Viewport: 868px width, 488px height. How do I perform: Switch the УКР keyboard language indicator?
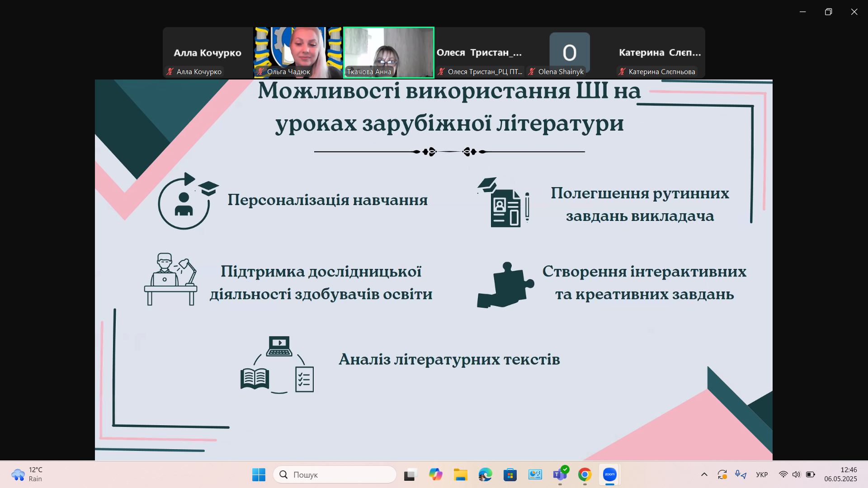[x=762, y=474]
